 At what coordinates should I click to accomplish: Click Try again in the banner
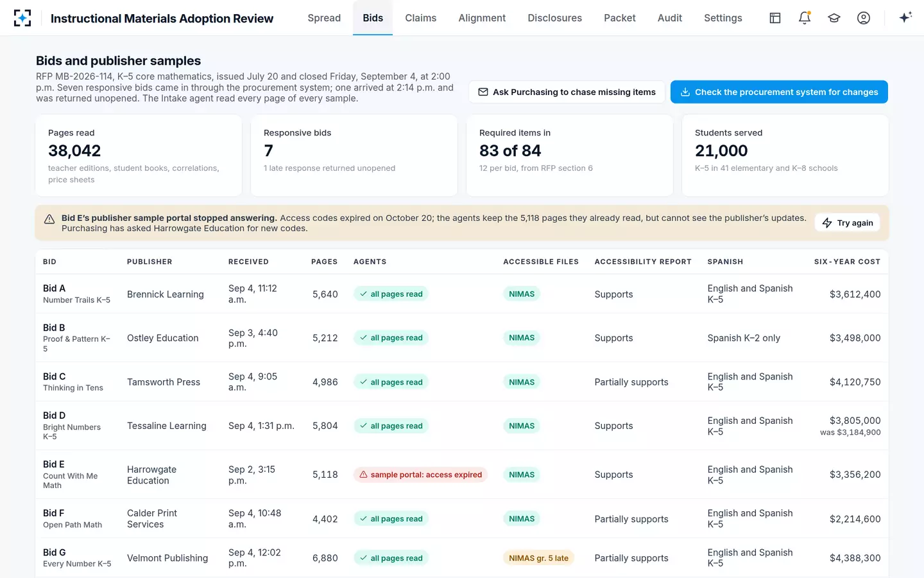tap(847, 223)
